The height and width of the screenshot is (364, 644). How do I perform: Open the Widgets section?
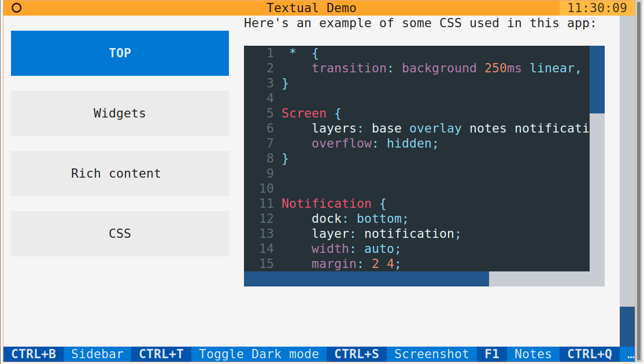(120, 113)
